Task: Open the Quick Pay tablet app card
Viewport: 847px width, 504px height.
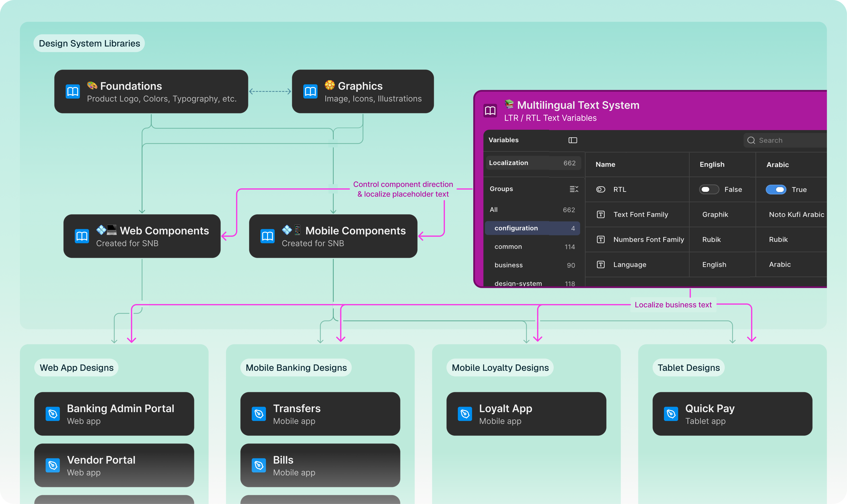Action: pos(732,414)
